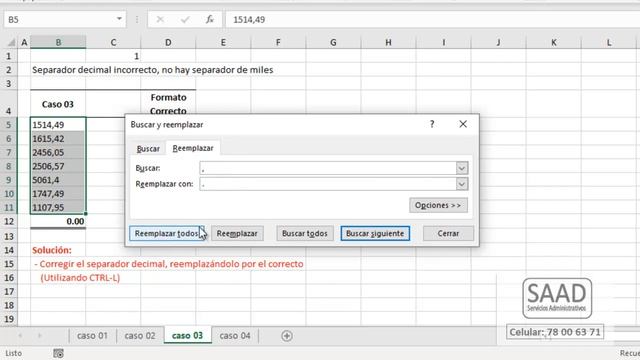
Task: Click the (Utilizando CTRL-L) text cell
Action: [x=80, y=278]
